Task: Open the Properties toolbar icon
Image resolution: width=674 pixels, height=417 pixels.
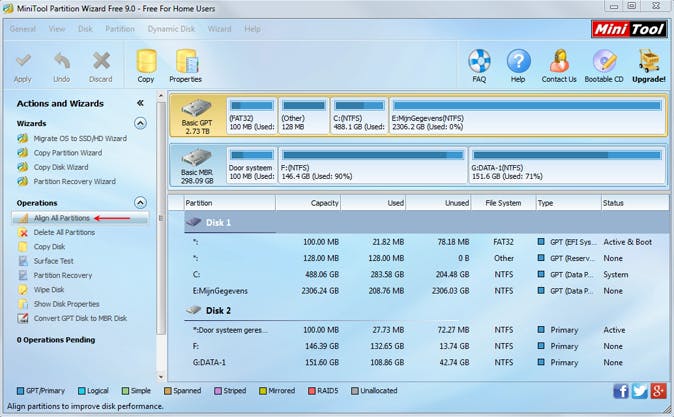Action: 186,61
